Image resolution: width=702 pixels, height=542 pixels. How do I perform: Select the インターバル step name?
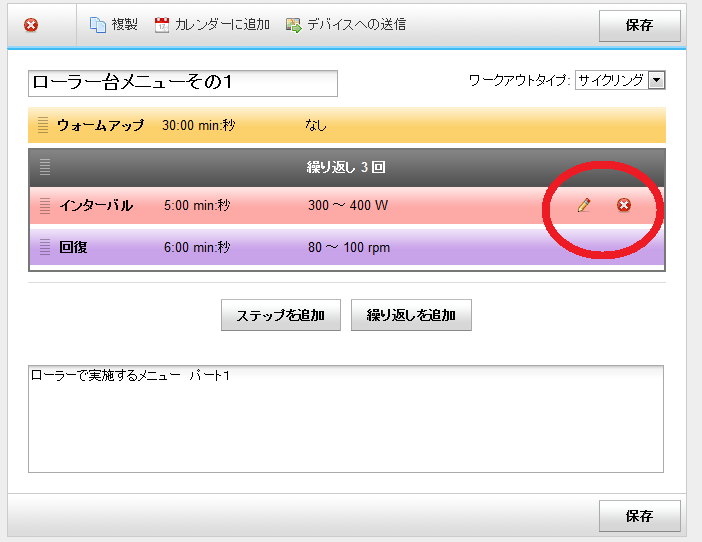click(x=96, y=205)
